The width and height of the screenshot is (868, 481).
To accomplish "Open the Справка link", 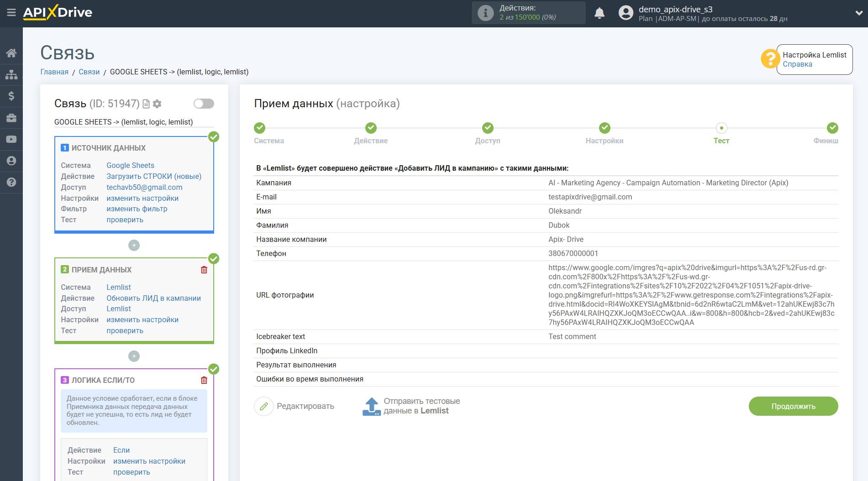I will 797,64.
